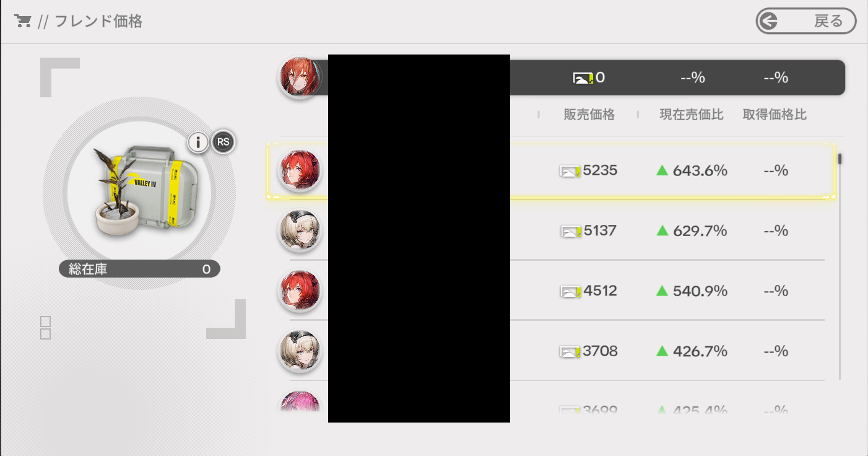Screen dimensions: 868x456
Task: Click the 戻る back button
Action: coord(805,22)
